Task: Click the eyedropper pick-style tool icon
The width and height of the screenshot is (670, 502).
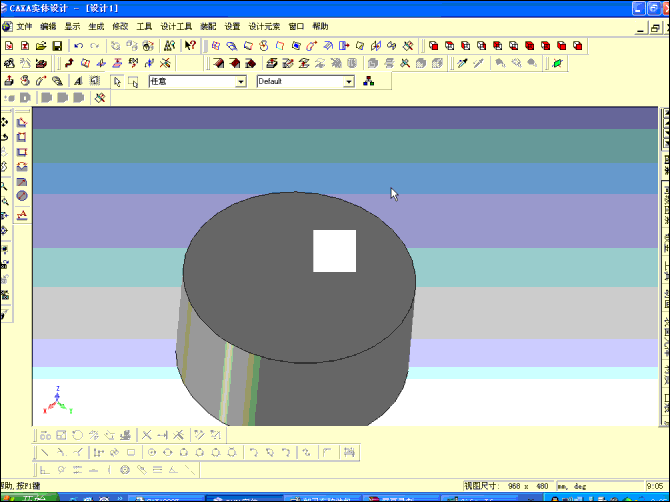Action: tap(462, 64)
